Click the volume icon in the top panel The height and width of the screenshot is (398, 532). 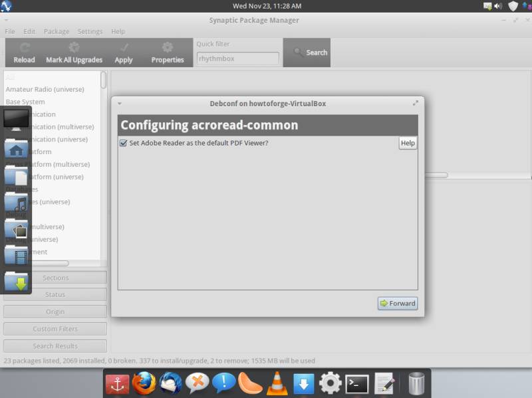pos(498,6)
